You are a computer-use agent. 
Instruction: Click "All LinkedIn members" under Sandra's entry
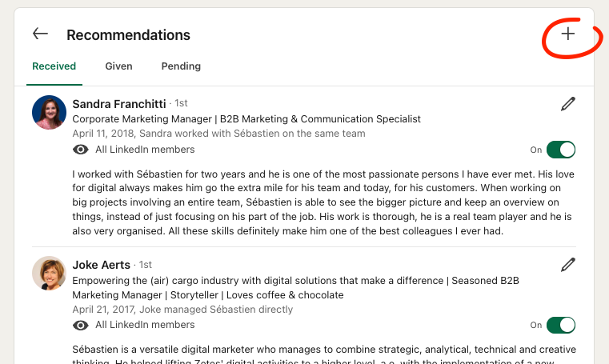[x=146, y=150]
